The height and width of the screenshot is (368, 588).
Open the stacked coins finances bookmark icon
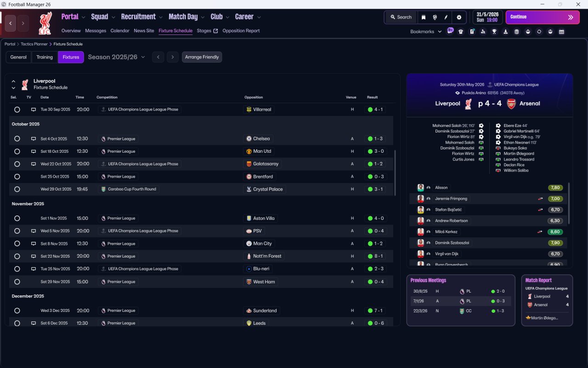(x=516, y=32)
